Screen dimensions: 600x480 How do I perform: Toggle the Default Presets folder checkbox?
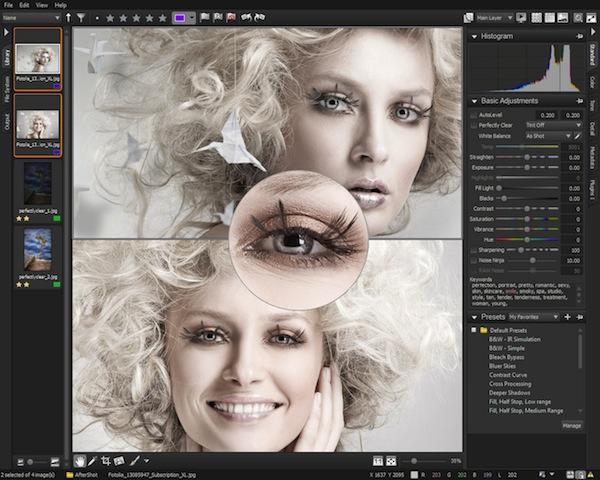(x=474, y=330)
